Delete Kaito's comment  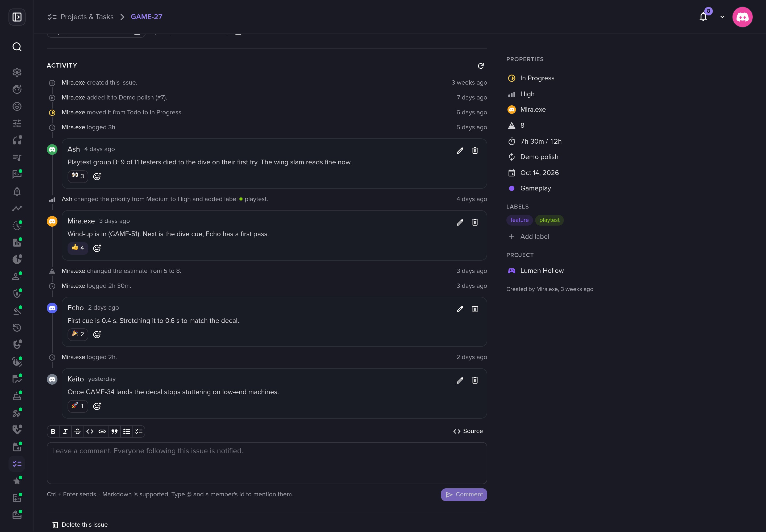pyautogui.click(x=475, y=380)
